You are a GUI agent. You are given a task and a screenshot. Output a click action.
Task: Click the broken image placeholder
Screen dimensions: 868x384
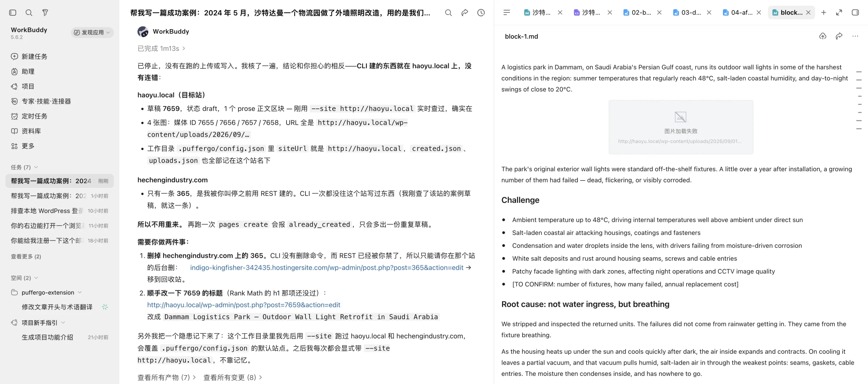(x=681, y=127)
